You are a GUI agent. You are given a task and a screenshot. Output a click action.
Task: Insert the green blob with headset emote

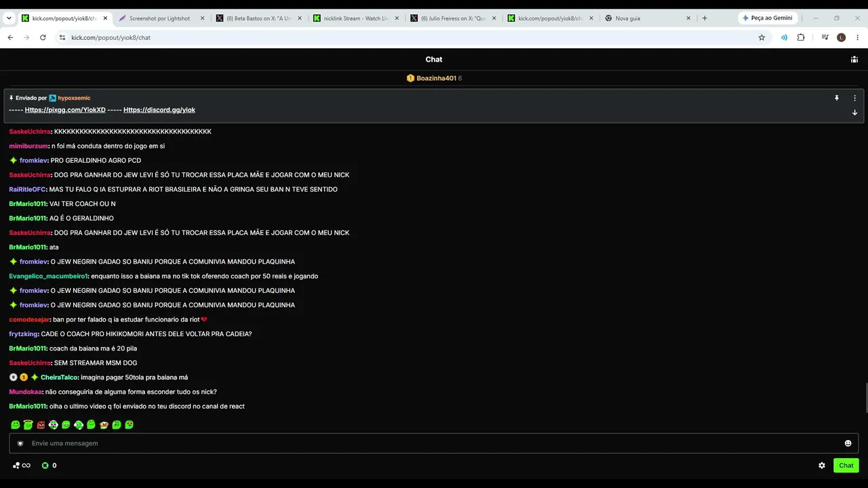[x=79, y=425]
